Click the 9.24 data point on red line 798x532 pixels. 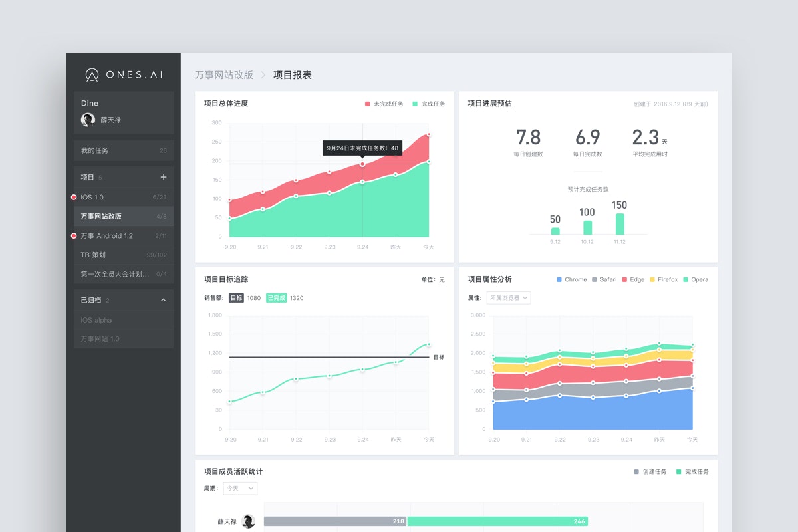point(362,164)
